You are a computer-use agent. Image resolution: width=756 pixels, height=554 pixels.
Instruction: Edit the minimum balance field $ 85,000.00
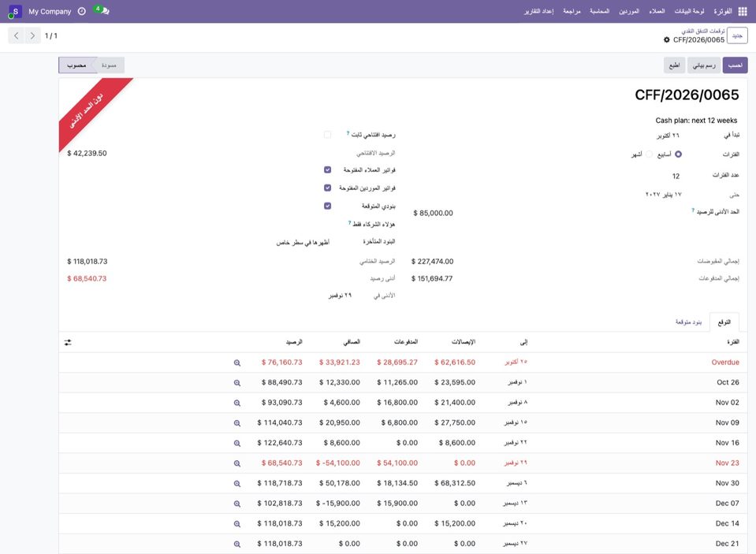(x=433, y=213)
